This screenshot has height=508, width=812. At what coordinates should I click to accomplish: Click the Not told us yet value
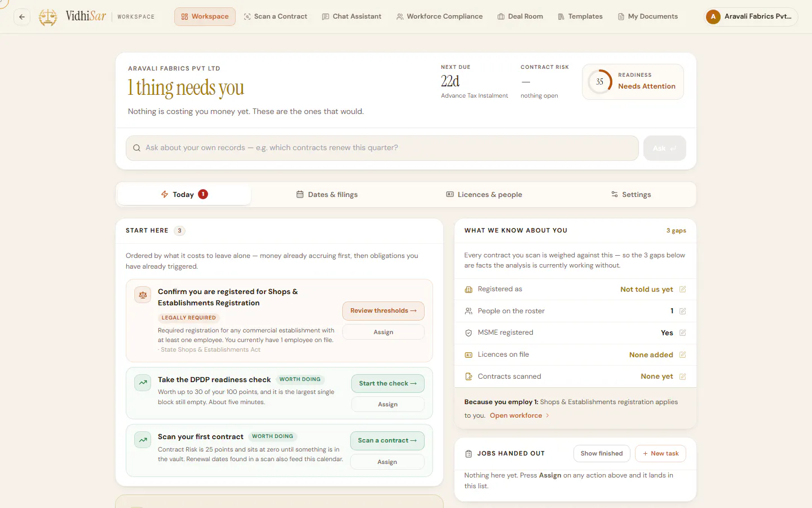(x=647, y=290)
